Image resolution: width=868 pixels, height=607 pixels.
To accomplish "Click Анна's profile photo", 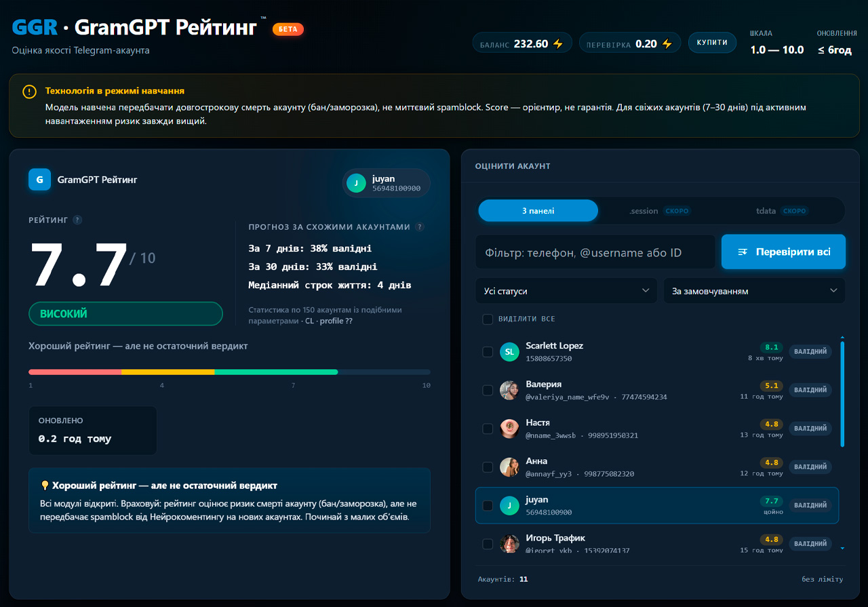I will pos(509,467).
